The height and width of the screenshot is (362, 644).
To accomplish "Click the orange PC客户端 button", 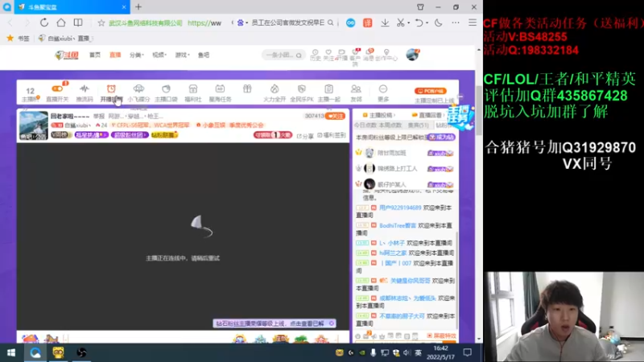I will point(431,91).
